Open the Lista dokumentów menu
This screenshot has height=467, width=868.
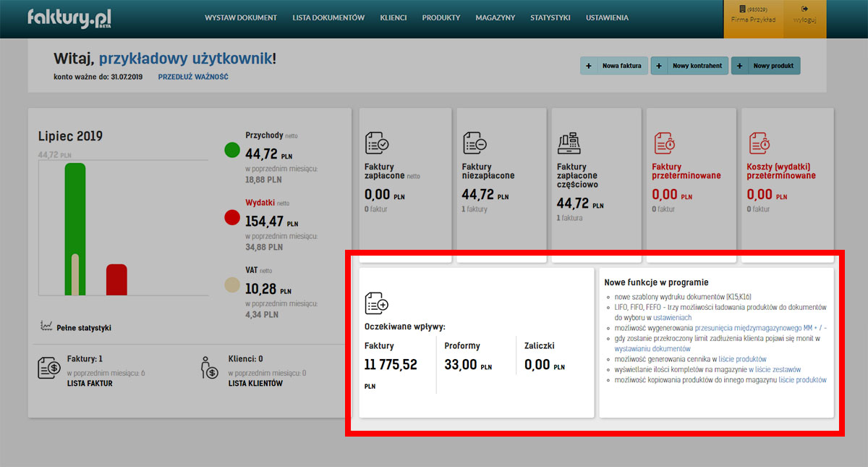click(328, 18)
